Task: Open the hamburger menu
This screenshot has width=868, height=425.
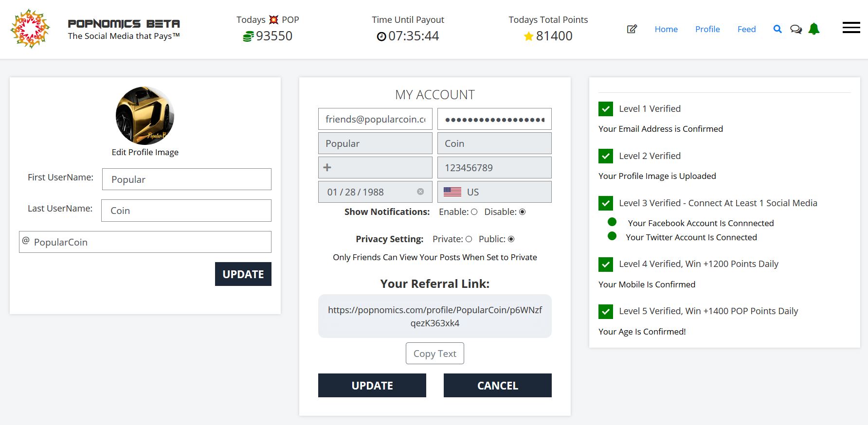Action: [x=851, y=28]
